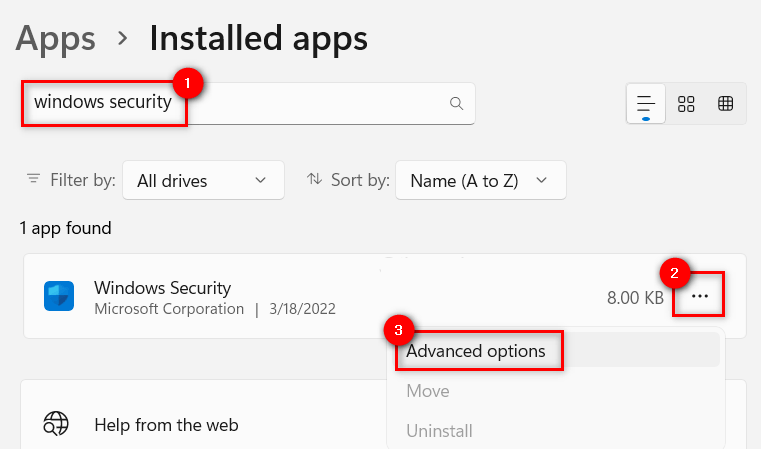Go back to Apps breadcrumb

55,38
